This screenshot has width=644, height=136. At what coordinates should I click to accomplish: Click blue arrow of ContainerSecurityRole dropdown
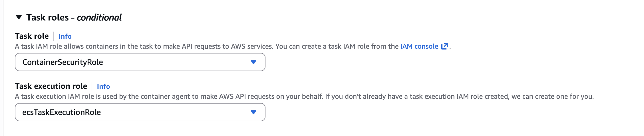click(253, 62)
